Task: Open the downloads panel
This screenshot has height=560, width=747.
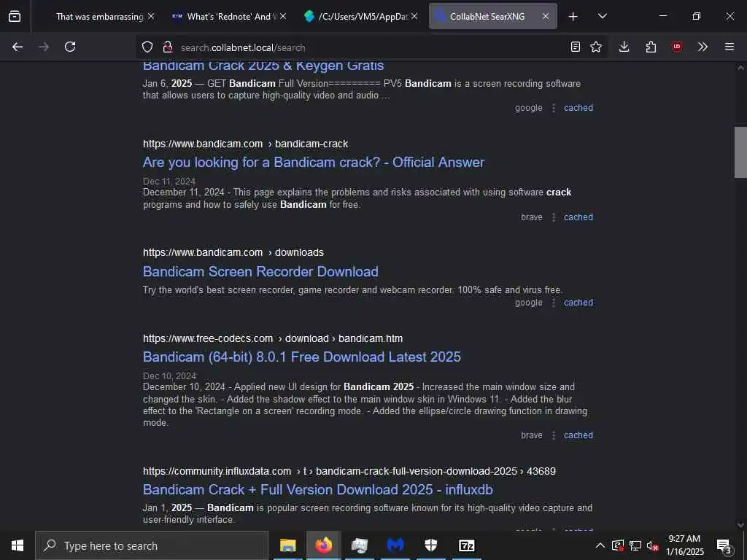Action: coord(624,47)
